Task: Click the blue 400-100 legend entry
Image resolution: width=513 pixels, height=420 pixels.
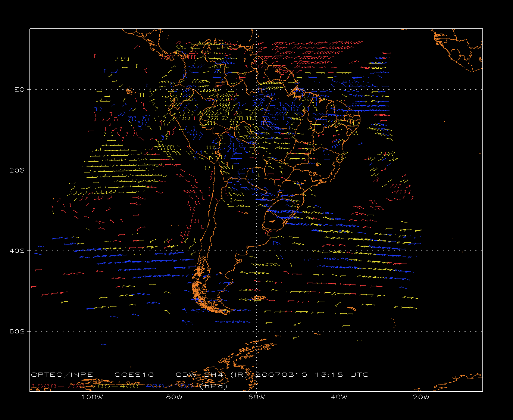Action: 169,386
